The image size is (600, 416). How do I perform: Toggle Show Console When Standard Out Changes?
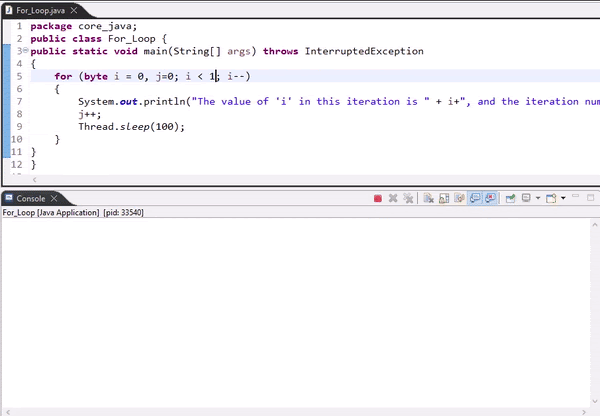tap(475, 198)
